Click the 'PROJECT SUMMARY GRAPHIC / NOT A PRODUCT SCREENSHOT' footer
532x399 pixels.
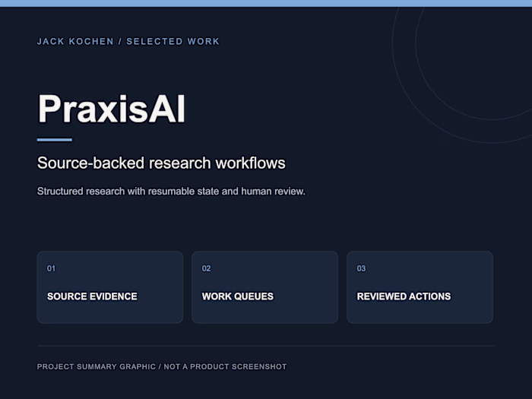tap(162, 366)
